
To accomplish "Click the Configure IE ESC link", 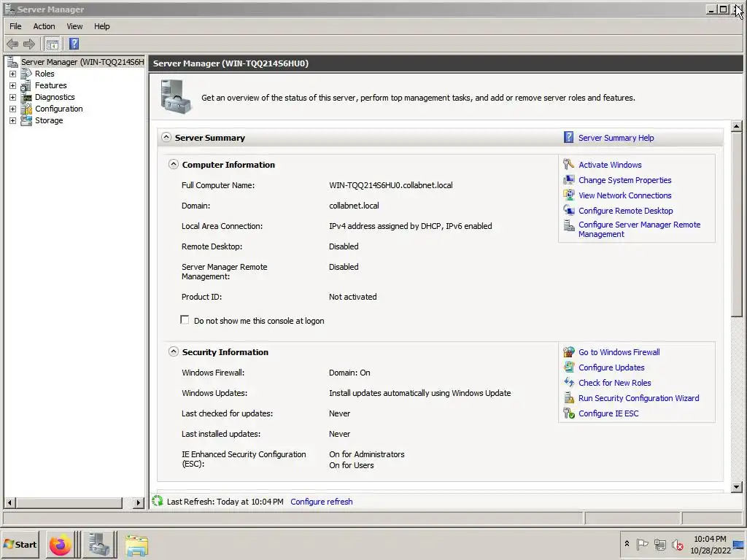I will point(608,413).
